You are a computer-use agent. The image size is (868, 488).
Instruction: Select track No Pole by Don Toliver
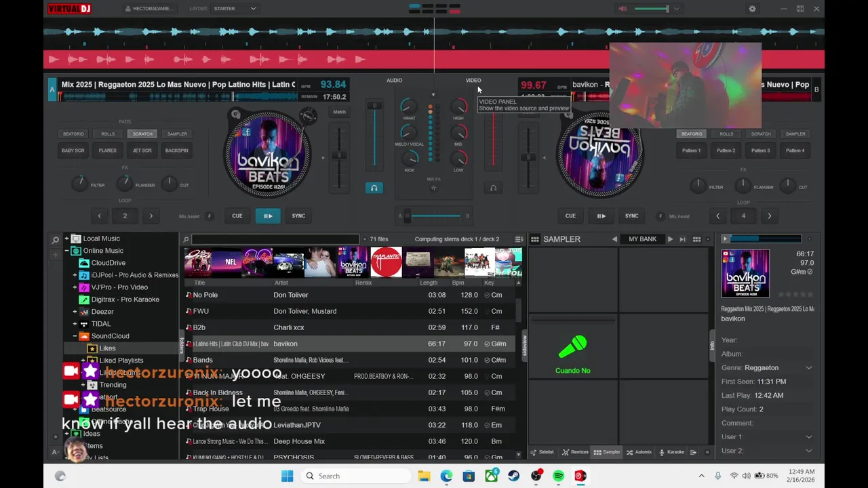(x=350, y=295)
